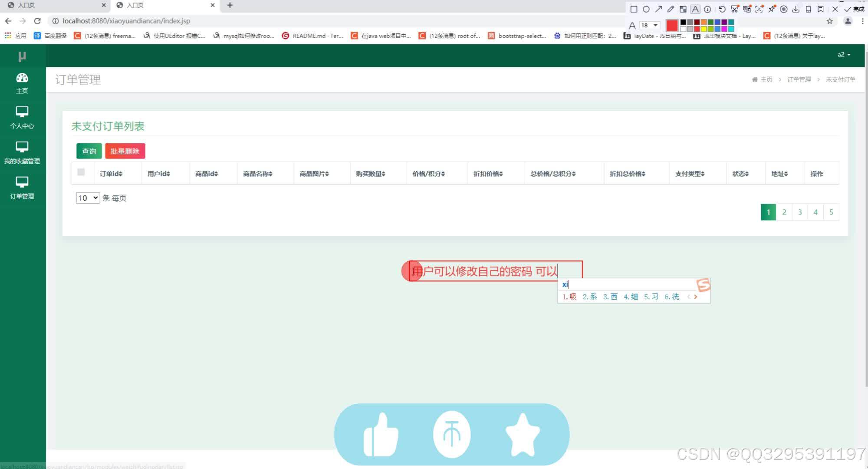Viewport: 868px width, 469px height.
Task: Select the rectangle annotation tool
Action: tap(634, 9)
